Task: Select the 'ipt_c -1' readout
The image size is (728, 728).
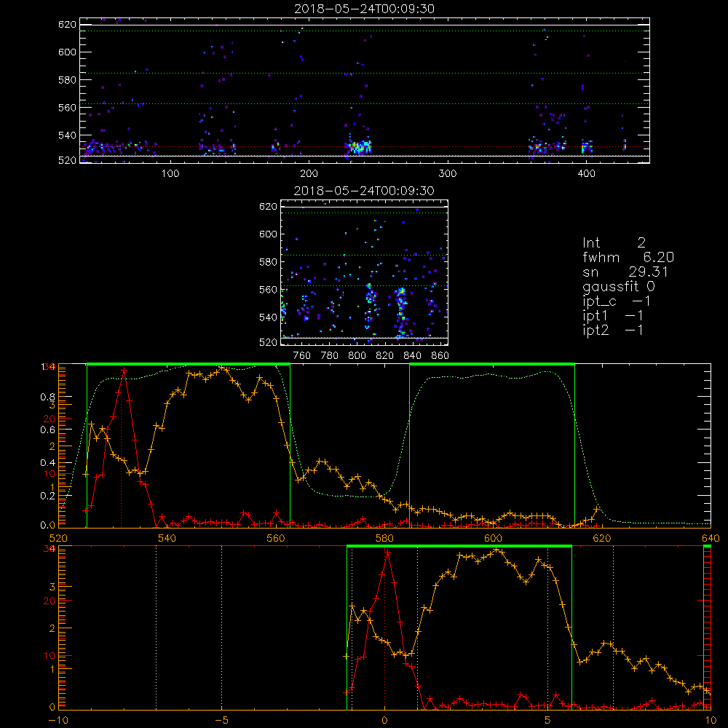Action: pos(617,301)
